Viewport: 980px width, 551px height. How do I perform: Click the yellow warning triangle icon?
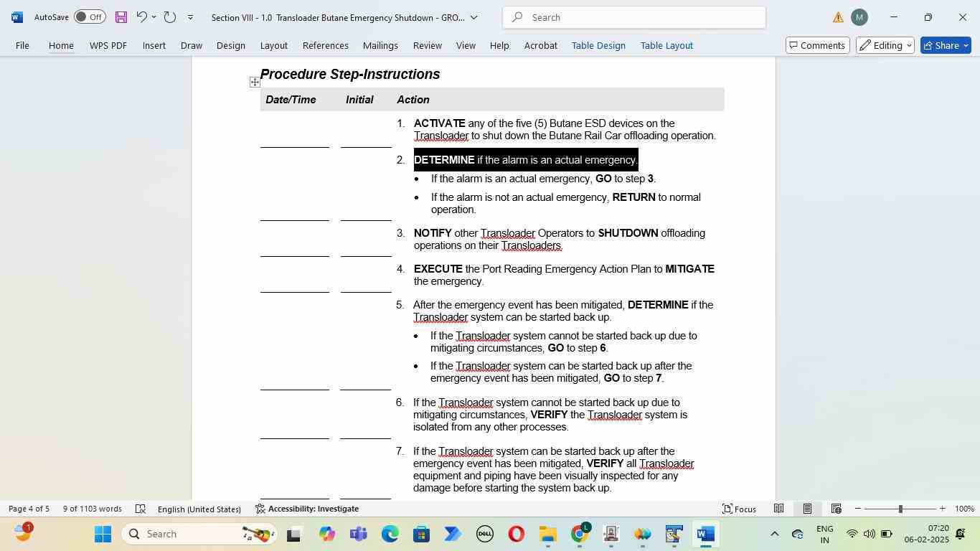[838, 17]
